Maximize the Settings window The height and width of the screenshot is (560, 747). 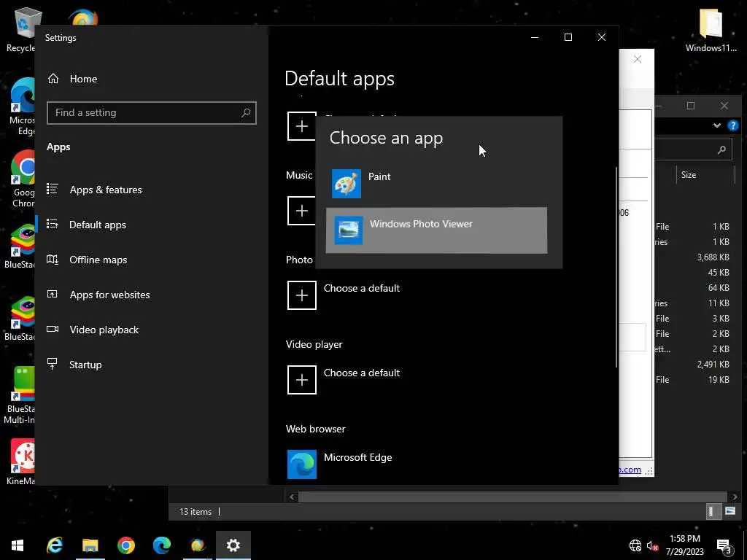[x=568, y=37]
